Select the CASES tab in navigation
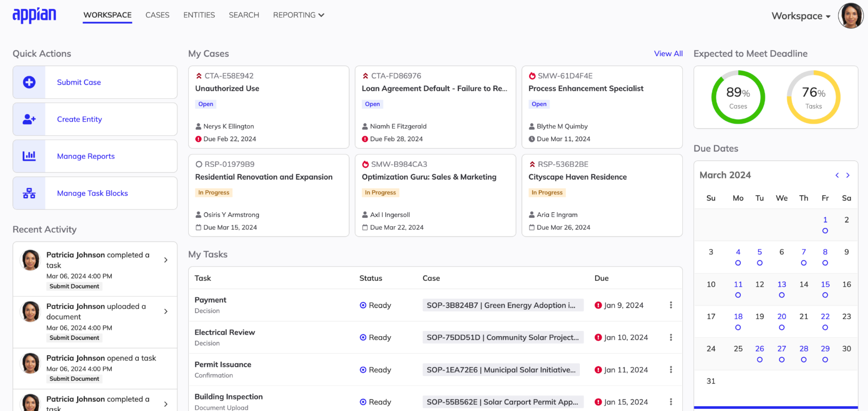The height and width of the screenshot is (411, 868). (157, 15)
